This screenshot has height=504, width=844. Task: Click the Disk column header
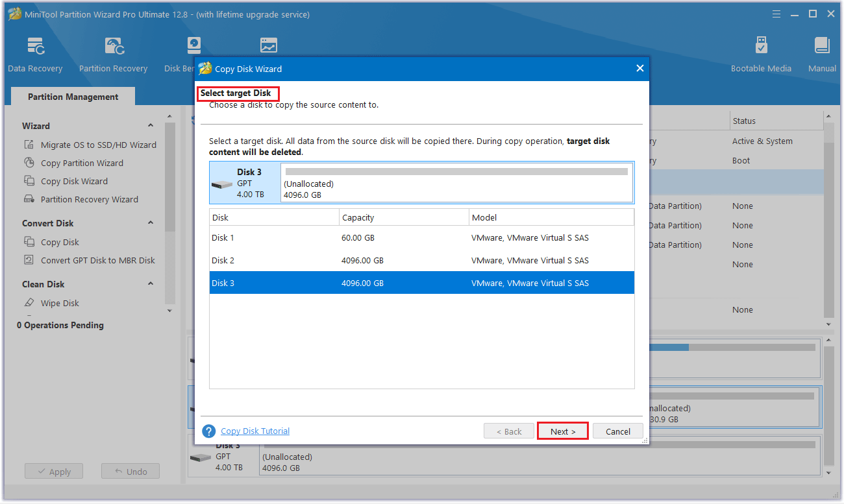[274, 217]
